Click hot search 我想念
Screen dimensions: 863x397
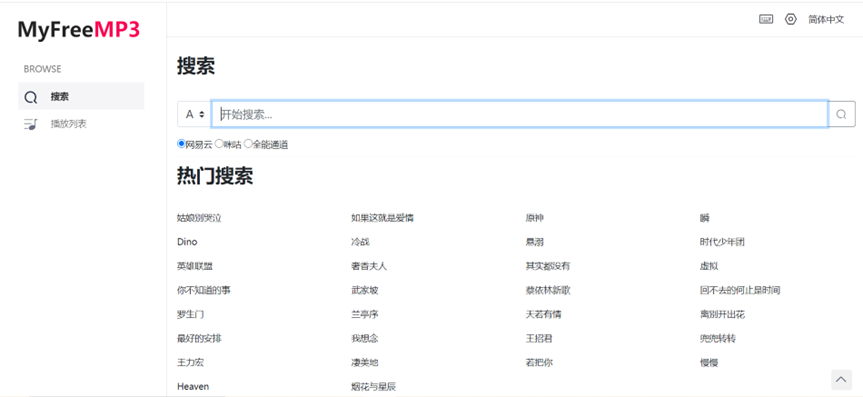(364, 338)
